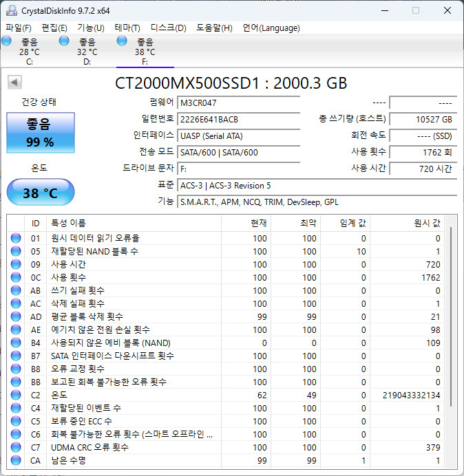
Task: Click the standard field ACS-3 Revision 5
Action: click(317, 185)
